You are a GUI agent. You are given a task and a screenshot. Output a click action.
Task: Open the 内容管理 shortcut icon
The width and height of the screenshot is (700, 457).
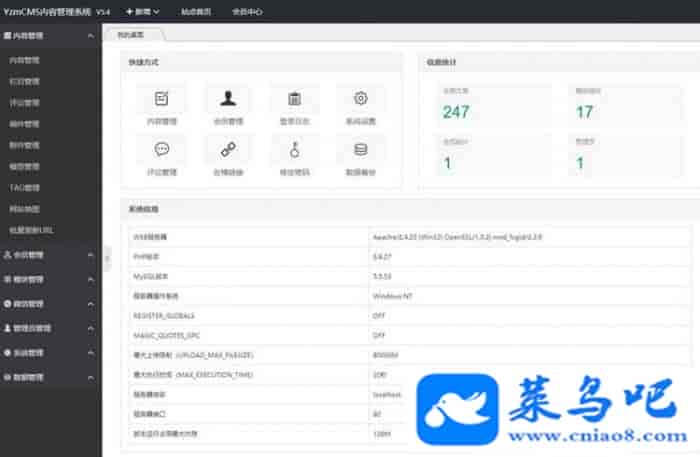tap(161, 99)
